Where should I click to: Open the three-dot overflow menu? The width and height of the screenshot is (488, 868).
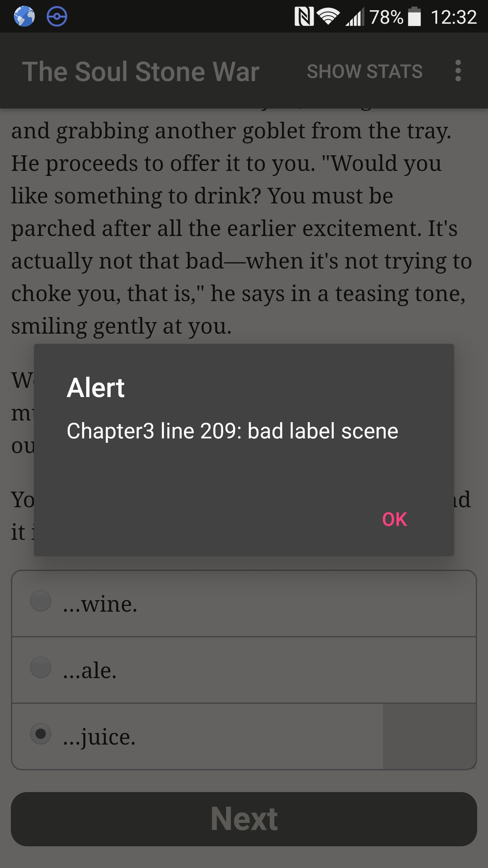click(458, 71)
